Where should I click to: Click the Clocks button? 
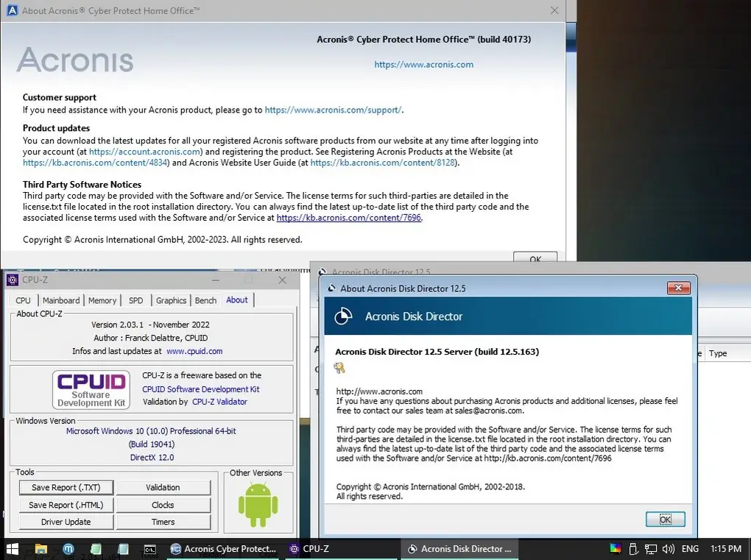pos(163,505)
